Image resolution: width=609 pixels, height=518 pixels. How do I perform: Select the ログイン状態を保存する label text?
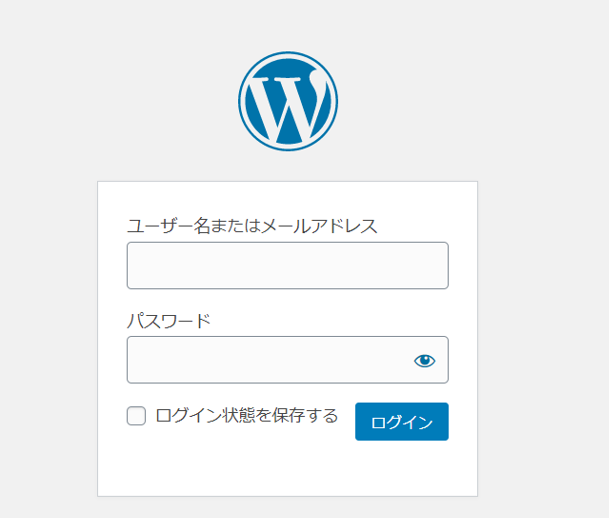coord(247,415)
